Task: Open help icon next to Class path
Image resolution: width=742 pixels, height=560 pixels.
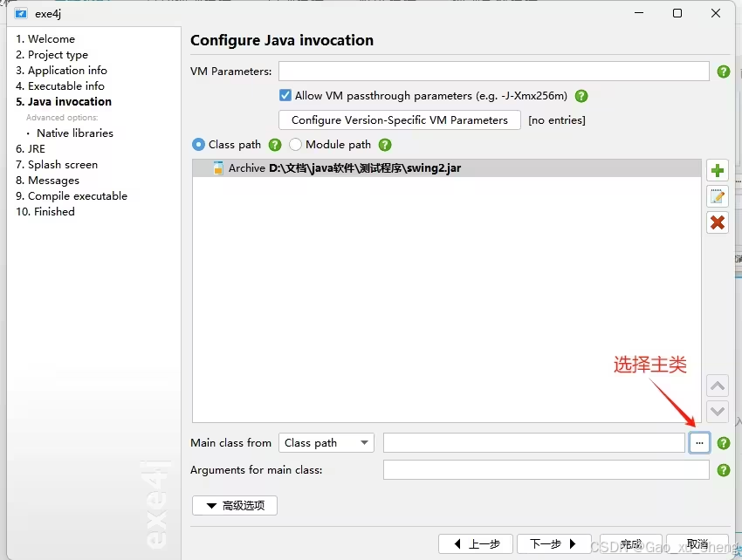Action: [x=275, y=145]
